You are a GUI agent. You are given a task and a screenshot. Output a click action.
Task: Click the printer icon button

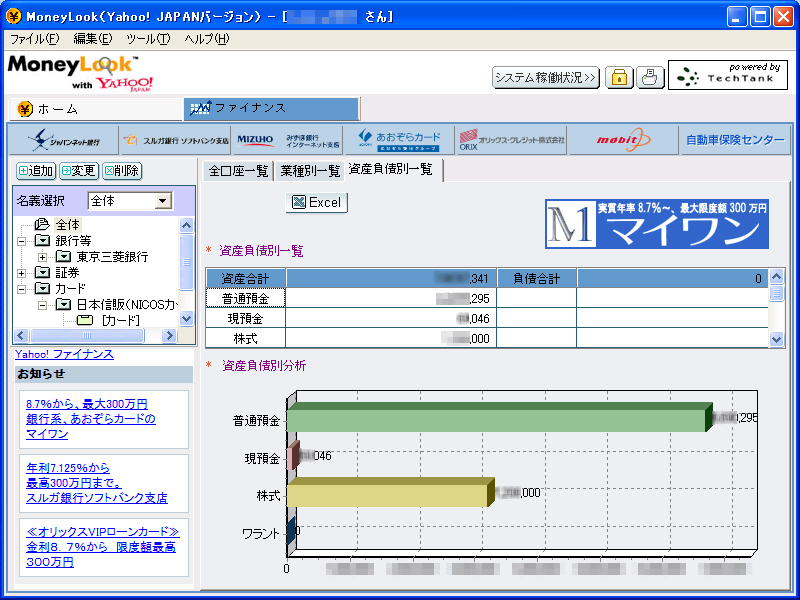(x=649, y=78)
